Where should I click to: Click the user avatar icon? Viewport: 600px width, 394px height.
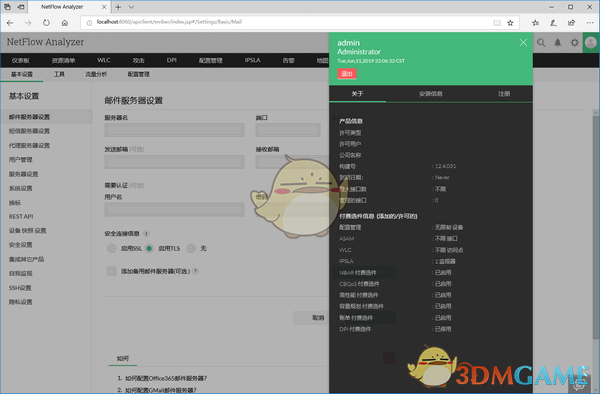click(x=591, y=42)
